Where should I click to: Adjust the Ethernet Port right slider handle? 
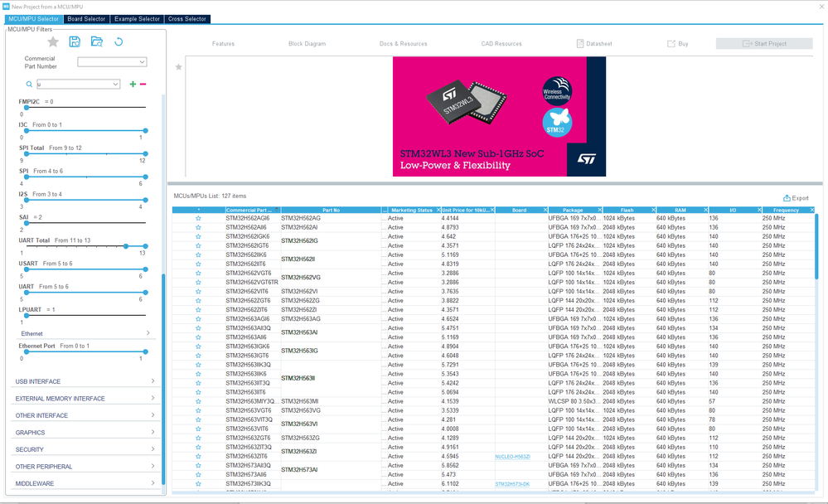(145, 351)
